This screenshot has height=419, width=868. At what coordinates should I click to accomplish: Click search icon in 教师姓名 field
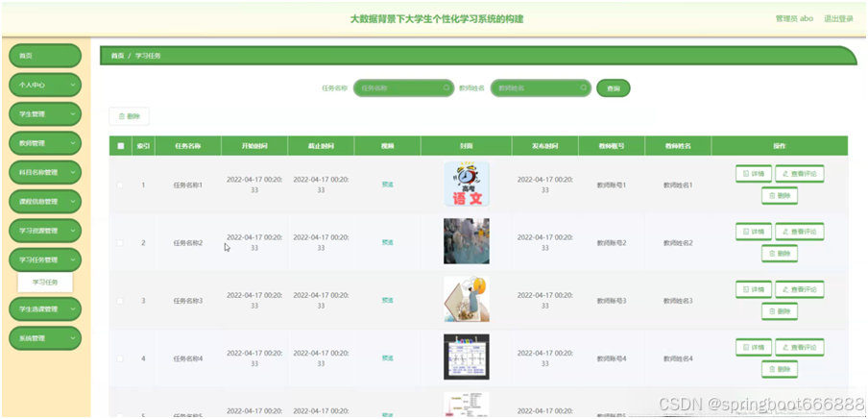[x=584, y=88]
